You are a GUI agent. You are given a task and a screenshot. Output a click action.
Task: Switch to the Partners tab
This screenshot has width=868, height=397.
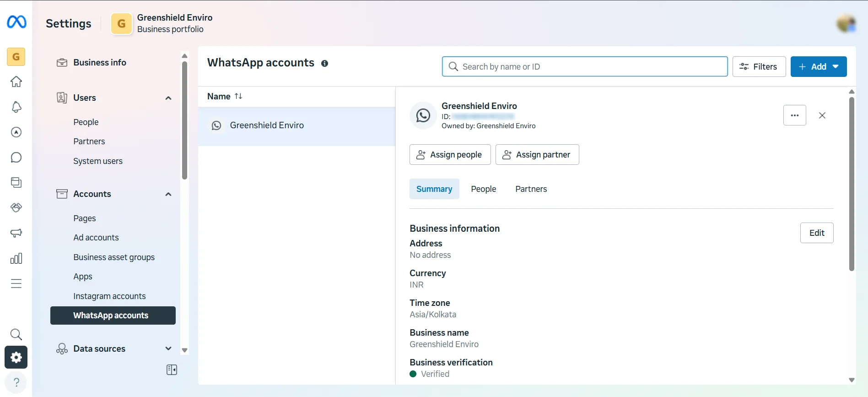[531, 189]
